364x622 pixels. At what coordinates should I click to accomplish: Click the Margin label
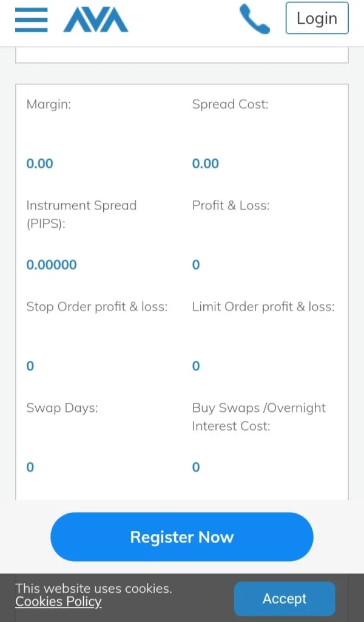click(49, 104)
